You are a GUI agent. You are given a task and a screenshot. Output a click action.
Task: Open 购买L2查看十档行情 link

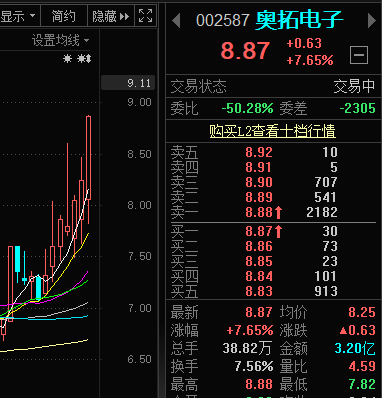point(272,131)
